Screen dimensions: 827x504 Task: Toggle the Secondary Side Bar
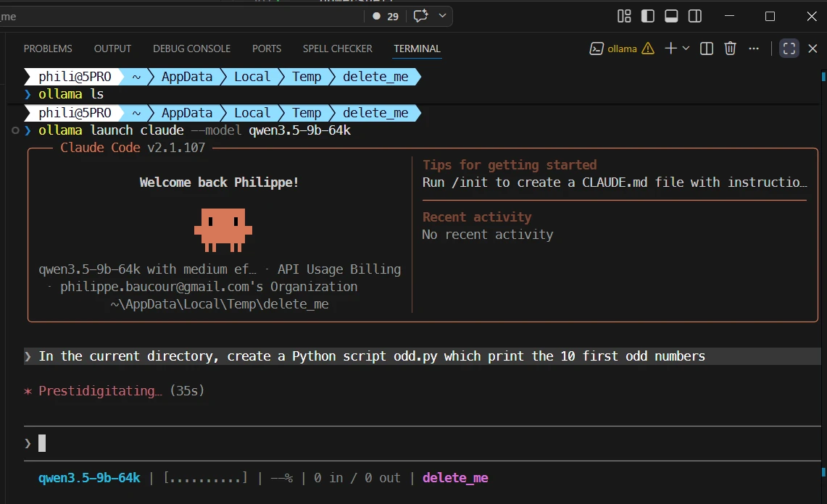[x=695, y=17]
